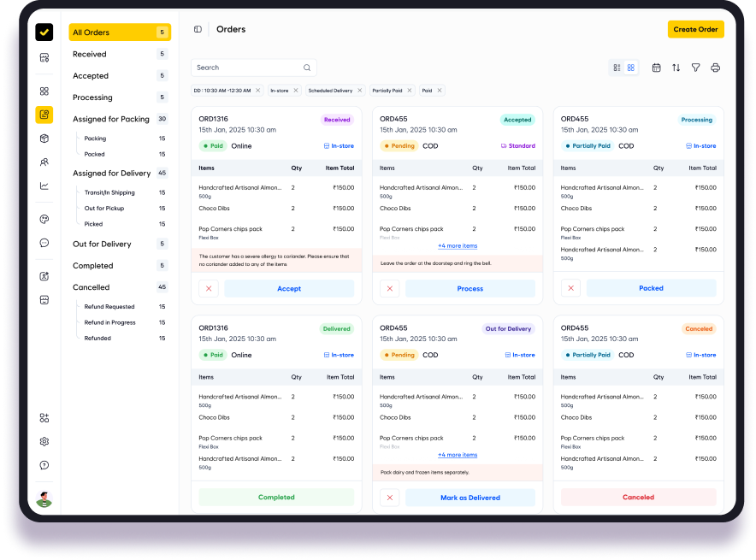Open the 'Received' orders category
The width and height of the screenshot is (756, 560).
[90, 54]
